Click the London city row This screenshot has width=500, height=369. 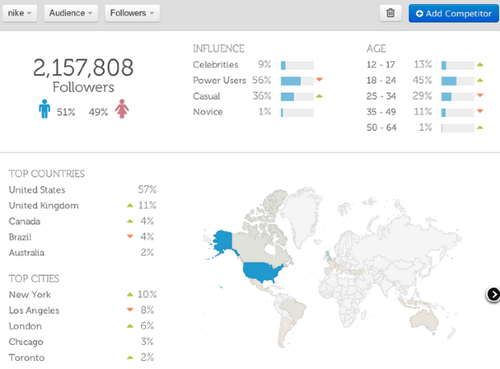(83, 326)
